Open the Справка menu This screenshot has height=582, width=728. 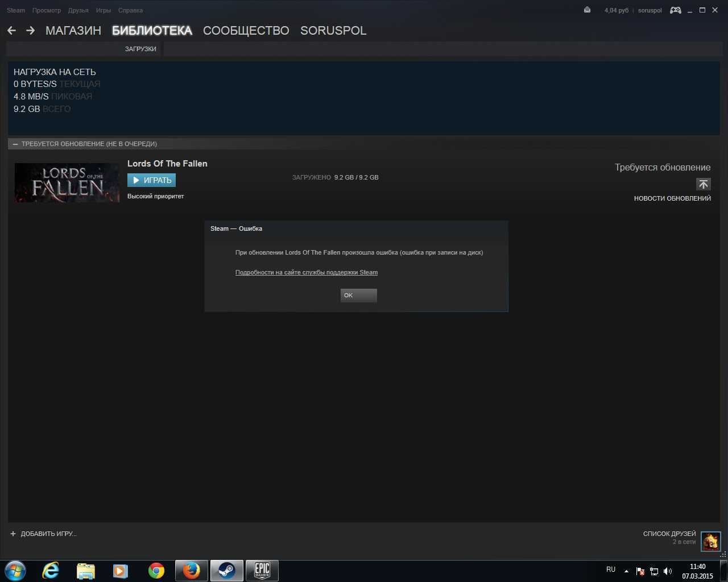130,10
